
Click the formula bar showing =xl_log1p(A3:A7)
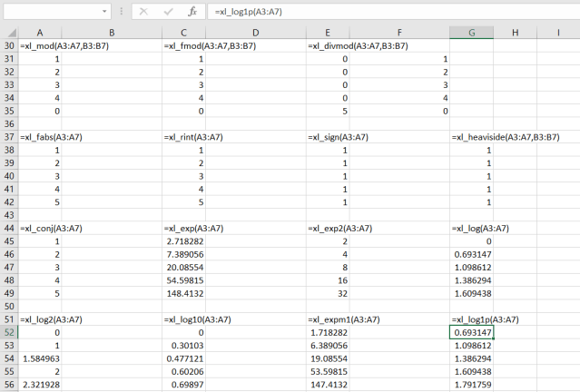390,13
